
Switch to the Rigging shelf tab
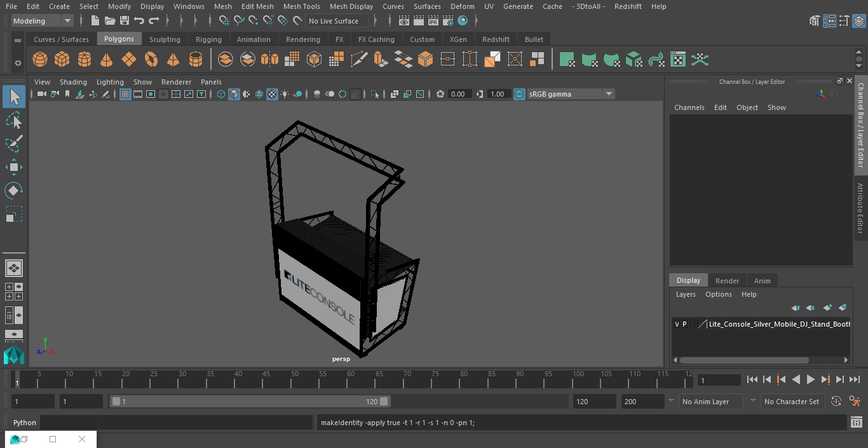click(208, 39)
